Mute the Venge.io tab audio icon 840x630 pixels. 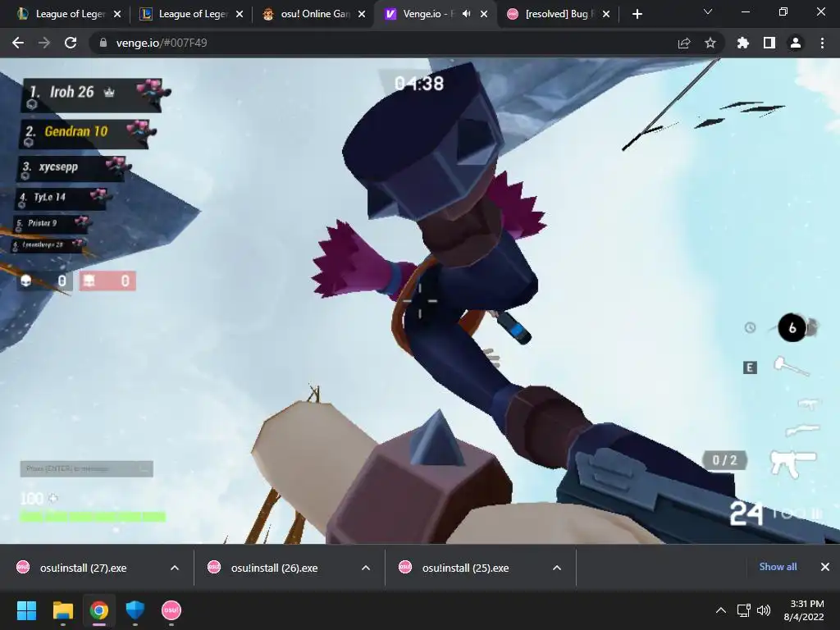click(466, 14)
